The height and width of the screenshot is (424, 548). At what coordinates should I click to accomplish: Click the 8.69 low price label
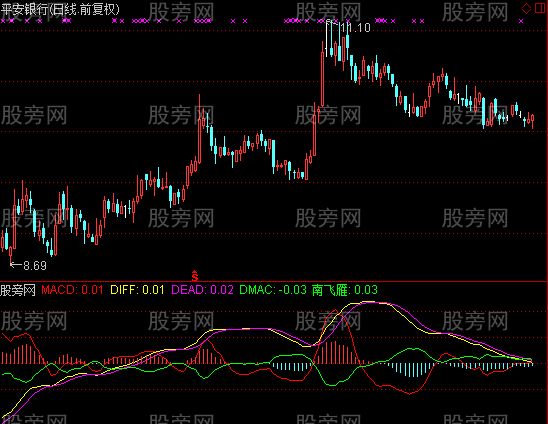tap(35, 266)
